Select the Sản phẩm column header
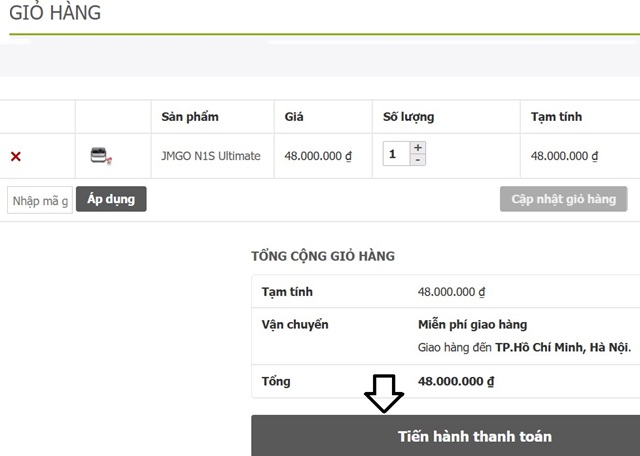The width and height of the screenshot is (640, 456). [190, 117]
